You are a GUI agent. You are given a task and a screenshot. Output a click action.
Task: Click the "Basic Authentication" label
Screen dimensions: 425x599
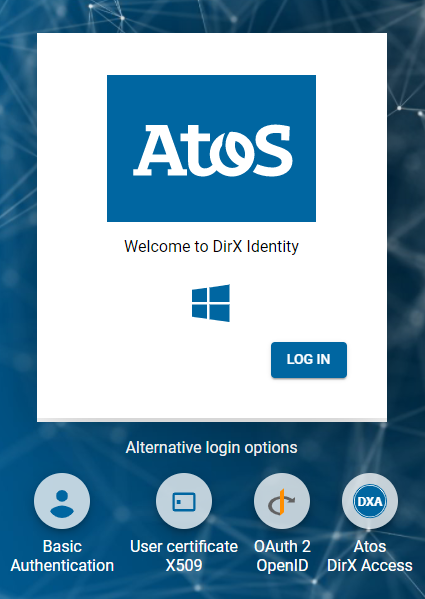(x=62, y=556)
